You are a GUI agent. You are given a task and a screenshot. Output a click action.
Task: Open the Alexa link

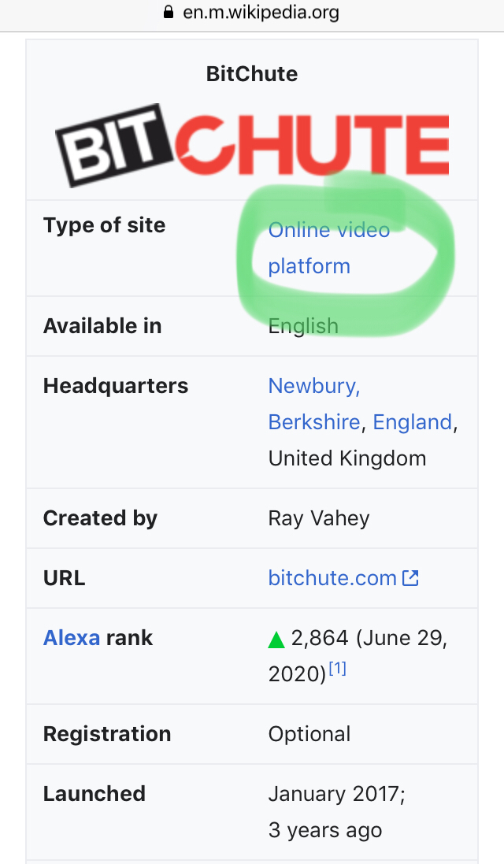click(x=72, y=637)
